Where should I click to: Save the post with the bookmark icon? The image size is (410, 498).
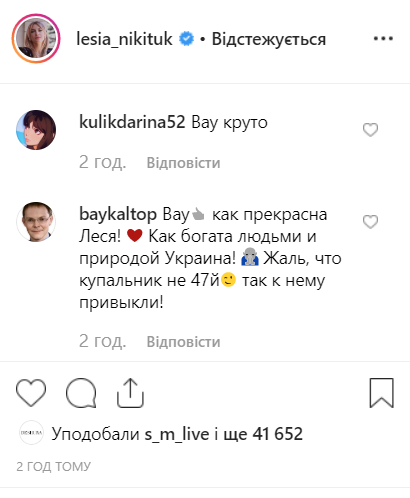point(382,393)
